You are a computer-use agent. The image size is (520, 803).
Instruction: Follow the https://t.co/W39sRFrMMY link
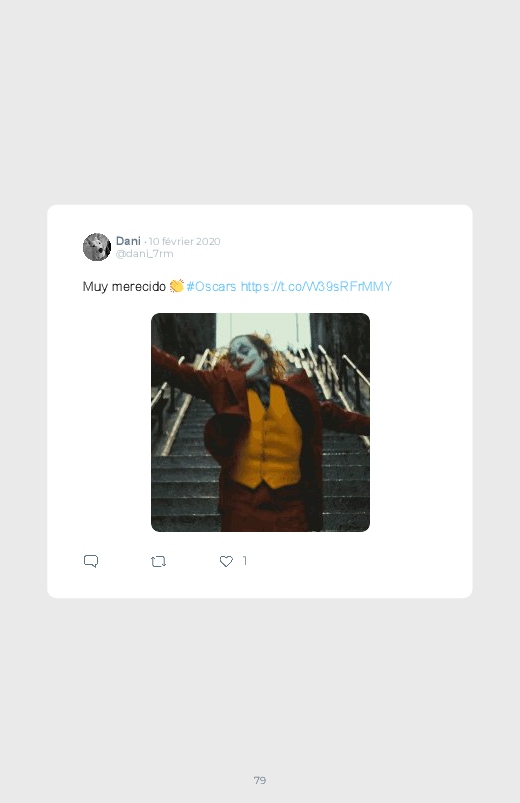click(316, 286)
